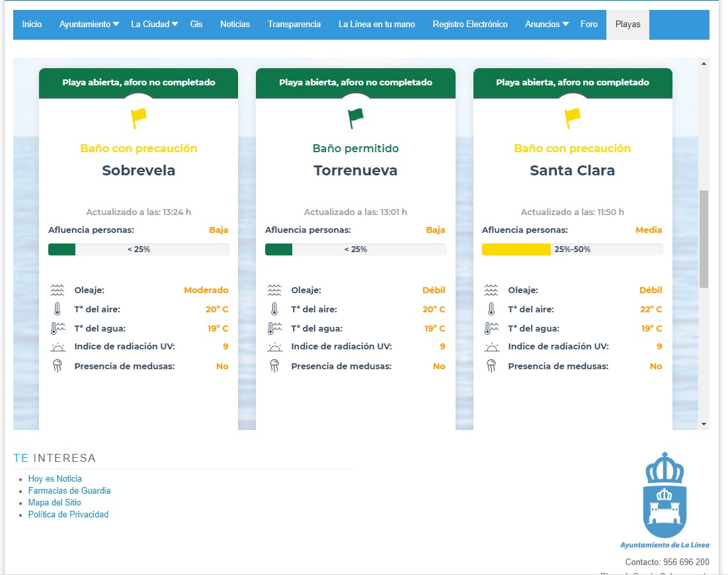This screenshot has width=728, height=575.
Task: Click the water temperature icon in Santa Clara card
Action: click(491, 328)
